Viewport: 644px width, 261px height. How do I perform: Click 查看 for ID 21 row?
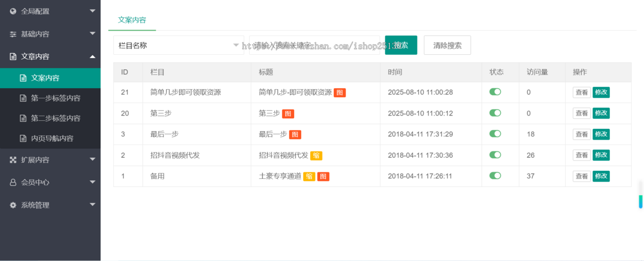tap(582, 92)
